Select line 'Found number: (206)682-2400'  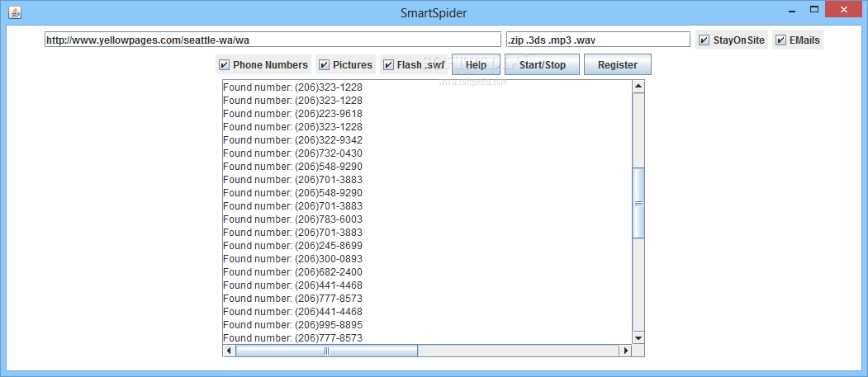[293, 272]
